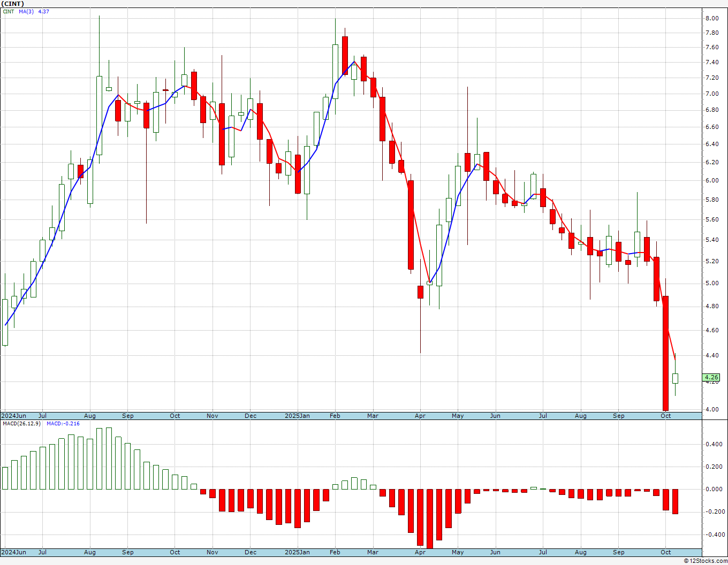Select the 4.00 price axis label
Screen dimensions: 728x565
712,410
